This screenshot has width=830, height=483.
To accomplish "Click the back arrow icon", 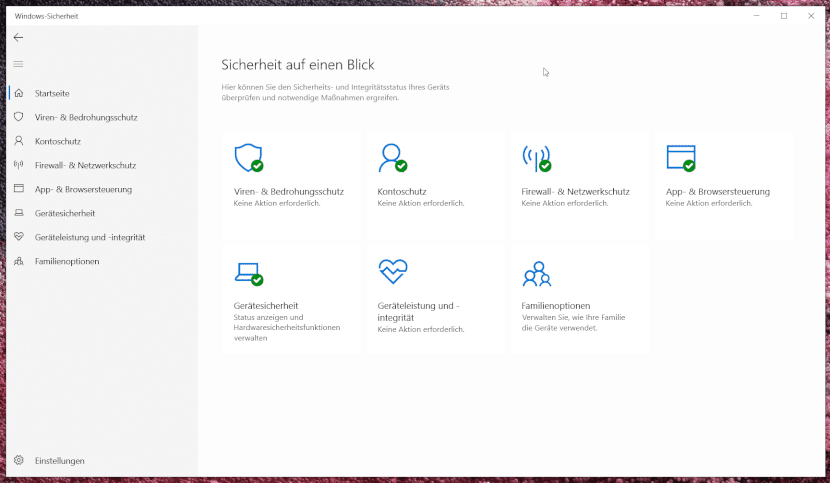I will tap(19, 37).
